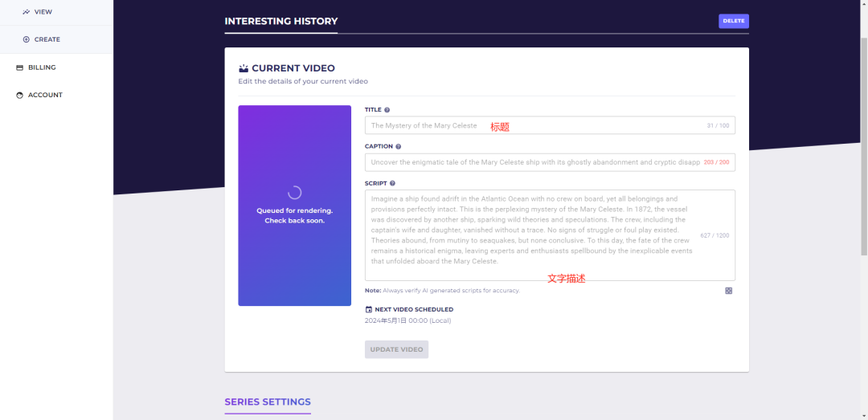Click into the Title input field
The width and height of the screenshot is (868, 420).
point(530,126)
